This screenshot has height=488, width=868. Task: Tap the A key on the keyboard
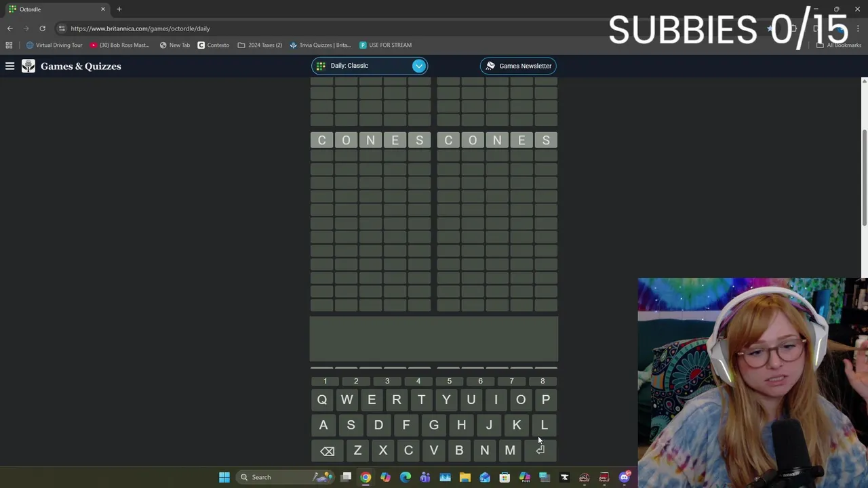point(323,425)
